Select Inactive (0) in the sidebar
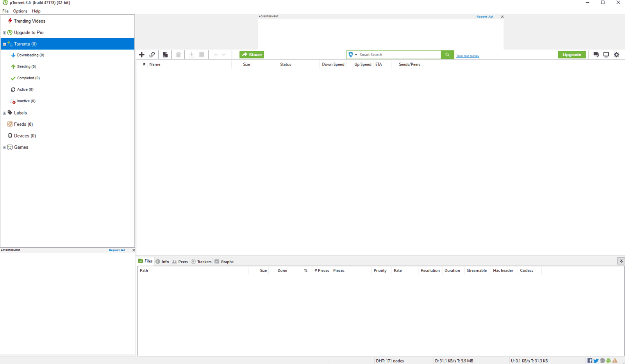The height and width of the screenshot is (364, 625). click(26, 101)
